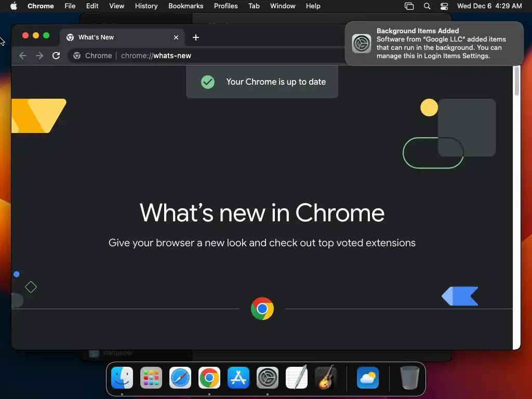Click the System Settings icon in notification

[362, 44]
